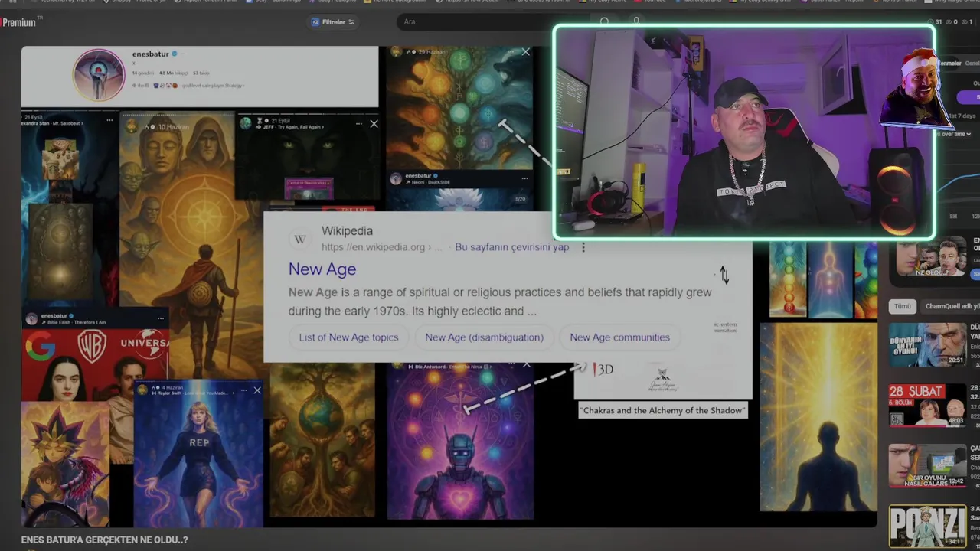Click the verified badge beside enesbatur profile name
Screen dimensions: 980x551
coord(175,54)
